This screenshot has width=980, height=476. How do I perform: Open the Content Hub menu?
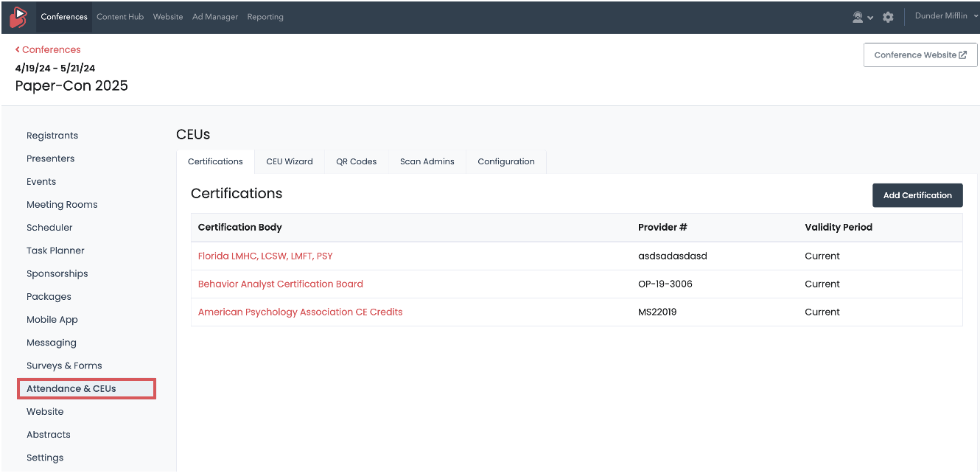pyautogui.click(x=120, y=17)
